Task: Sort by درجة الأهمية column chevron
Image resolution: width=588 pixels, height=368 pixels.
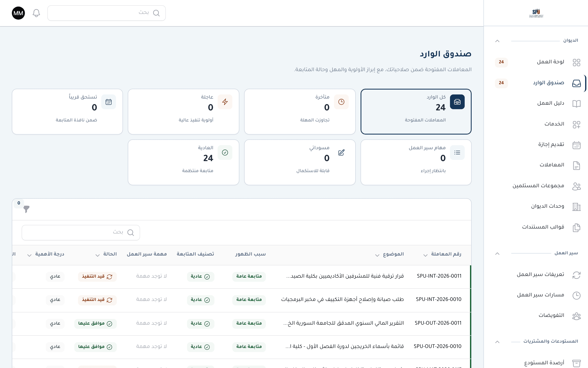Action: (x=29, y=255)
